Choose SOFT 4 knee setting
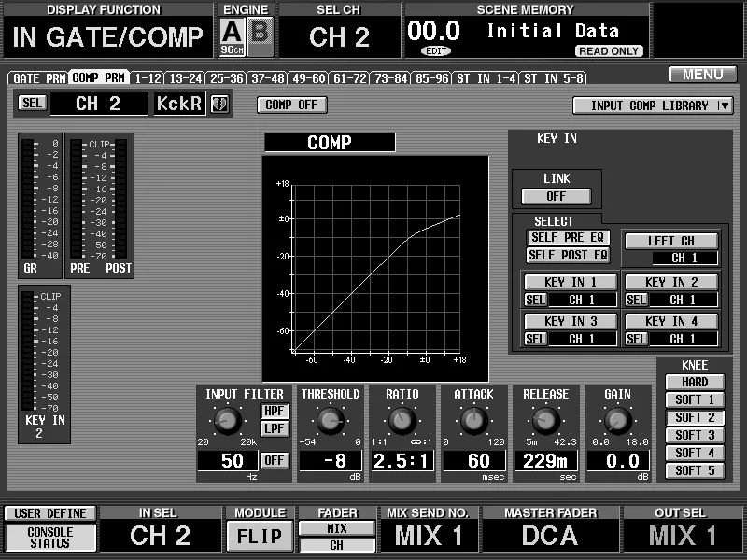 point(695,453)
